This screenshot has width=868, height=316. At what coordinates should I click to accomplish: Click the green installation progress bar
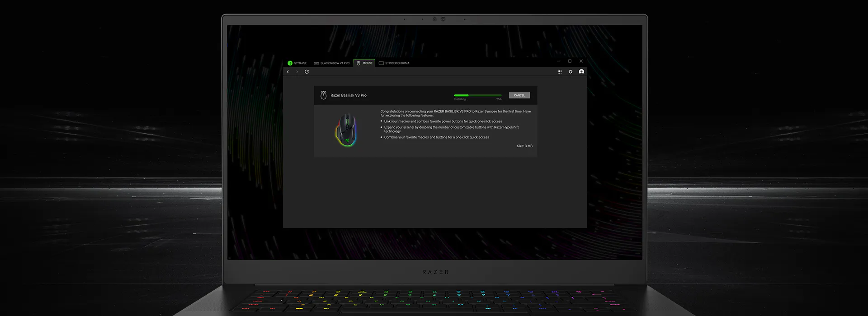point(477,95)
